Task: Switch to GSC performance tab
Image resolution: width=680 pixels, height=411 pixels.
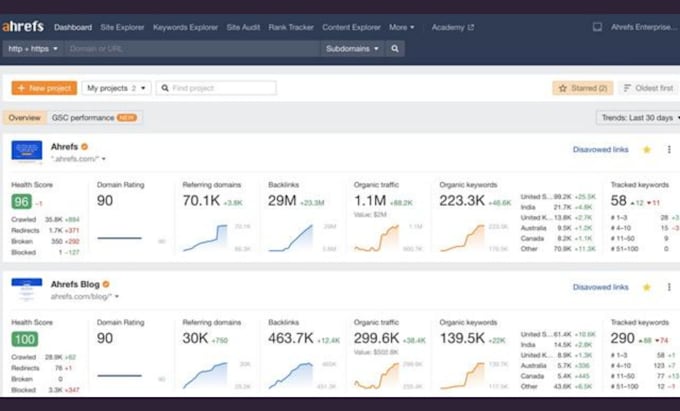Action: [94, 117]
